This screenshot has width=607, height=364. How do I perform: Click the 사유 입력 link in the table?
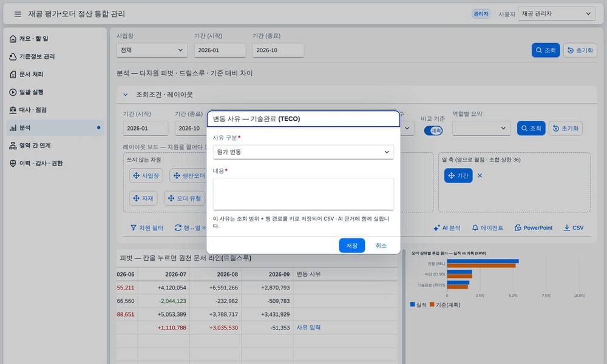[308, 327]
